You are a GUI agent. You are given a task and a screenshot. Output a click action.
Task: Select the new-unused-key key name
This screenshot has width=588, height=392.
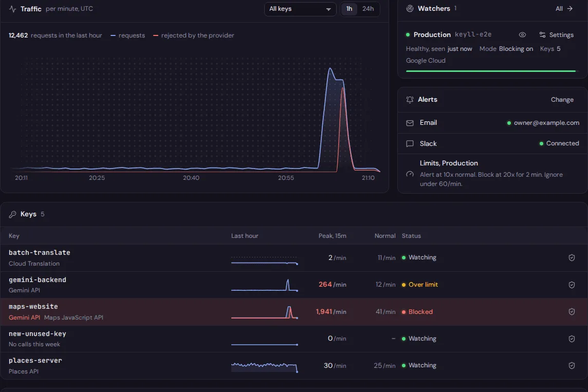click(x=38, y=333)
